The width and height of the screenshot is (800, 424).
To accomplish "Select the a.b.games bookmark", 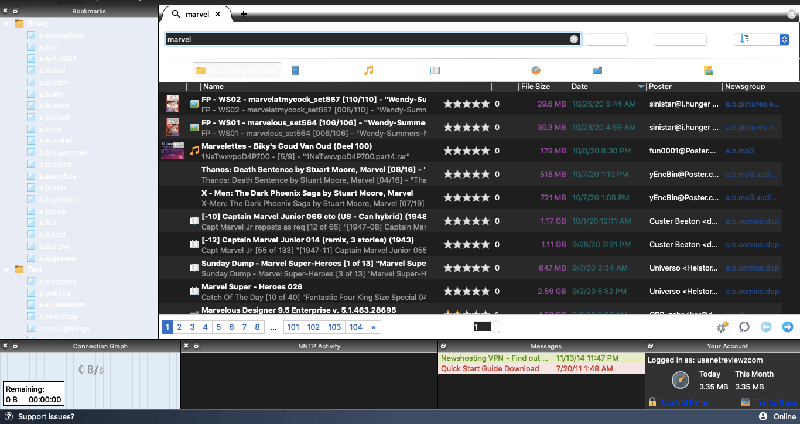I will [57, 258].
